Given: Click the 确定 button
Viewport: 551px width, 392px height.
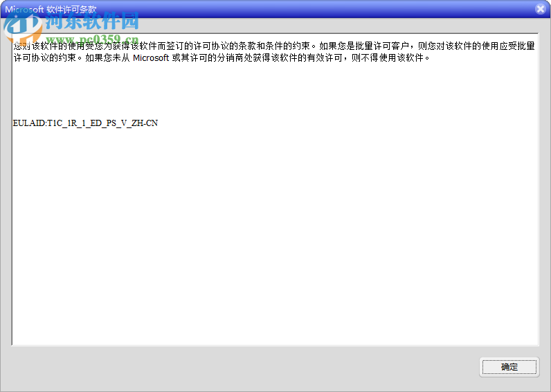Looking at the screenshot, I should [509, 367].
